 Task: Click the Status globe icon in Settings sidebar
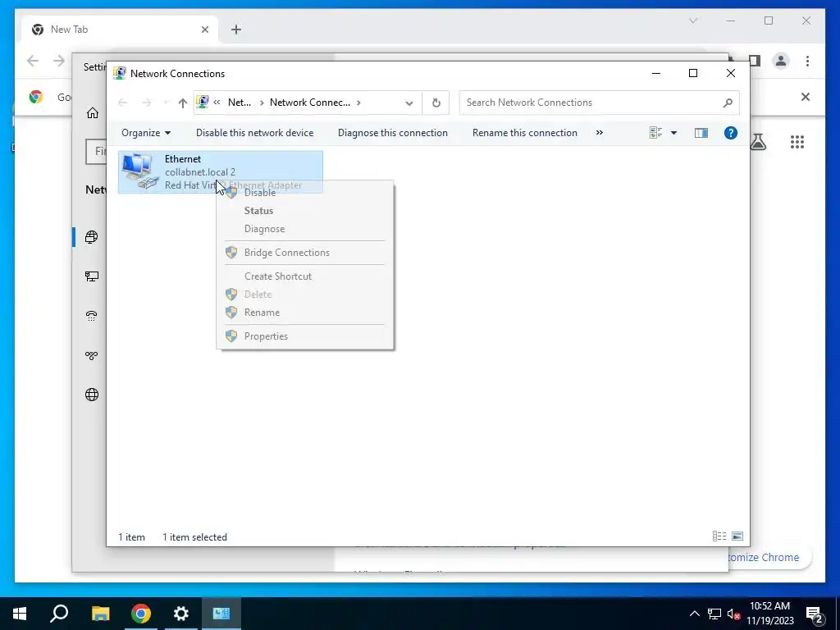pyautogui.click(x=92, y=237)
